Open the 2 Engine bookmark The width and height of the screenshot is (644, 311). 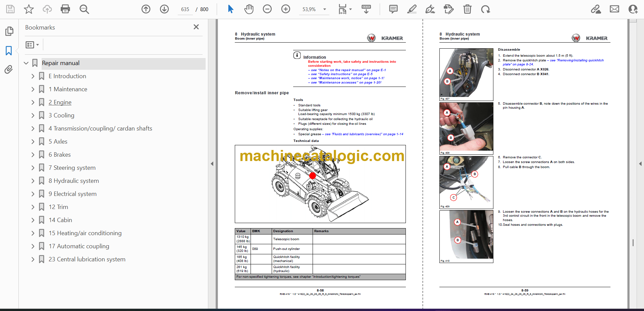click(x=60, y=102)
